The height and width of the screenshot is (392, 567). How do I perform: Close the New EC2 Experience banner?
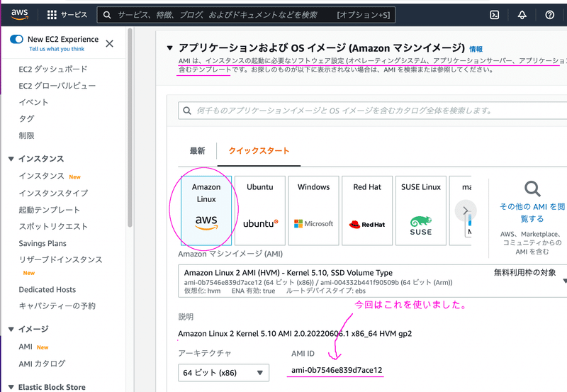[x=109, y=44]
